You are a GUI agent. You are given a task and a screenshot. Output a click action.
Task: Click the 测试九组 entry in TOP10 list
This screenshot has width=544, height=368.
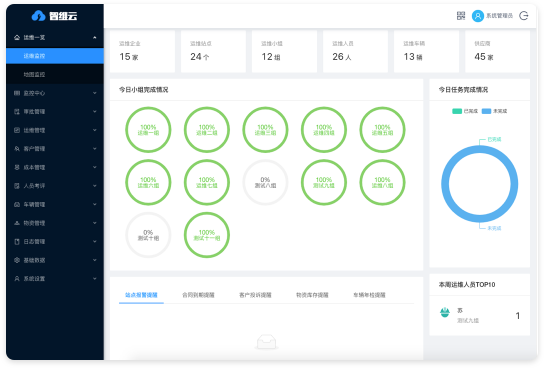pyautogui.click(x=479, y=316)
